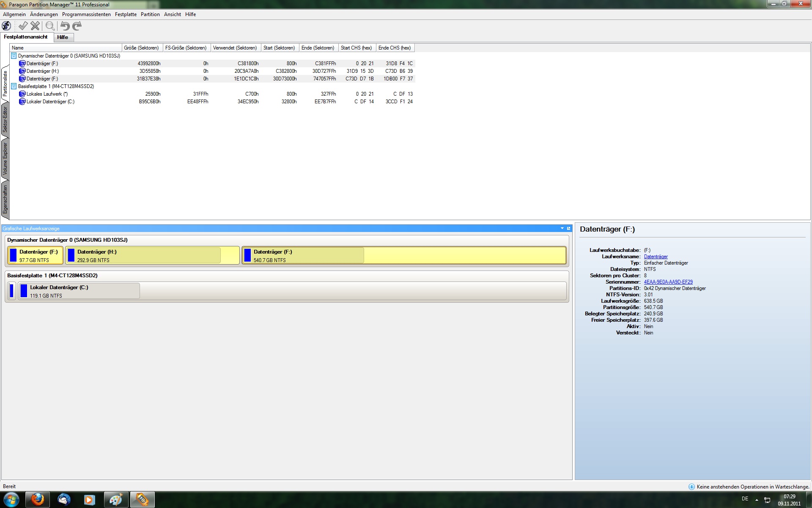This screenshot has height=508, width=812.
Task: Click the size cell B95C6B0h
Action: click(x=150, y=102)
